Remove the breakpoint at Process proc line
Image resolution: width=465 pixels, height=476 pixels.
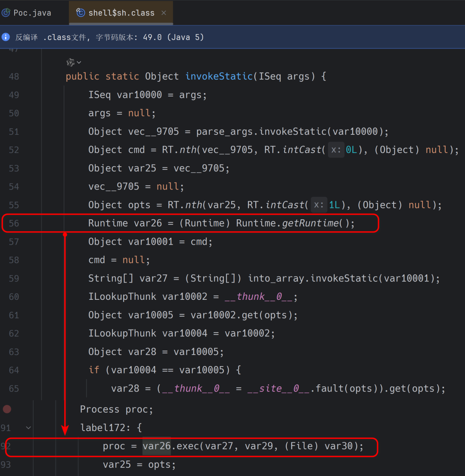[x=7, y=409]
